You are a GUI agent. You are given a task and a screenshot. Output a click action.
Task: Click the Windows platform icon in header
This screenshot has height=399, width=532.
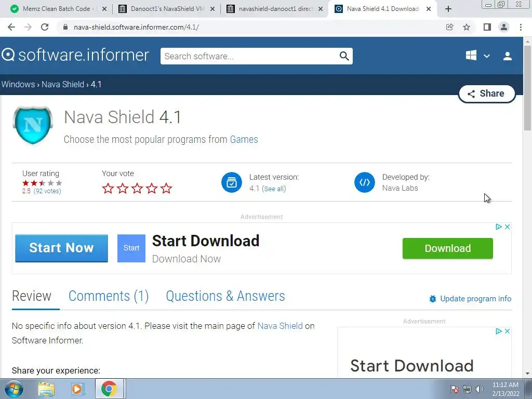[471, 55]
